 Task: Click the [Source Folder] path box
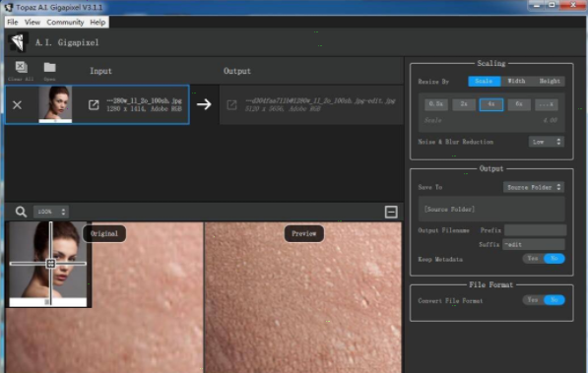(491, 209)
